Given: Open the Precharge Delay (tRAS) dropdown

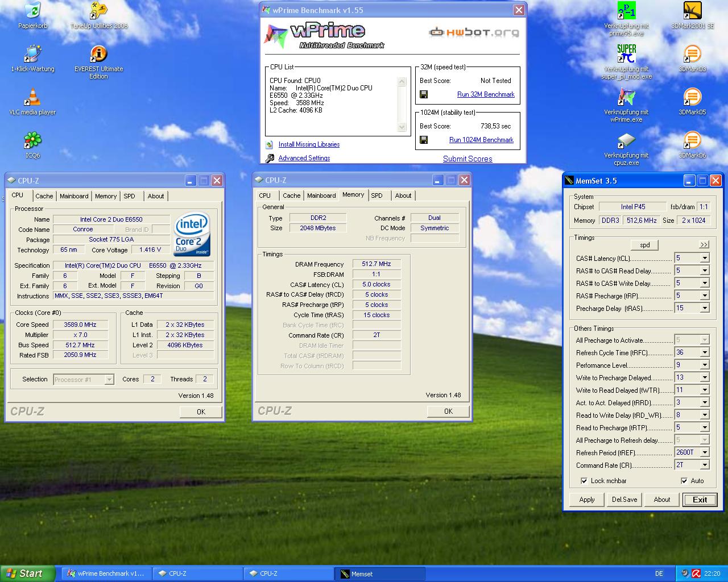Looking at the screenshot, I should 704,308.
